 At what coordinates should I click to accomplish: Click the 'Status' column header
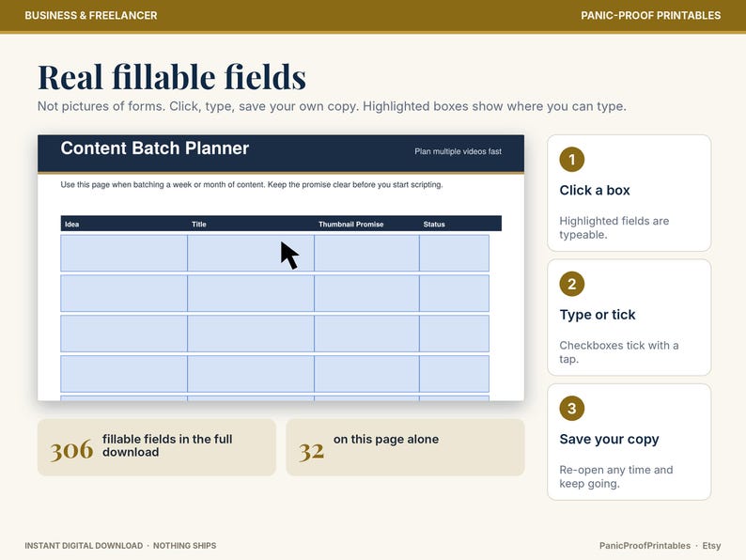pos(434,225)
